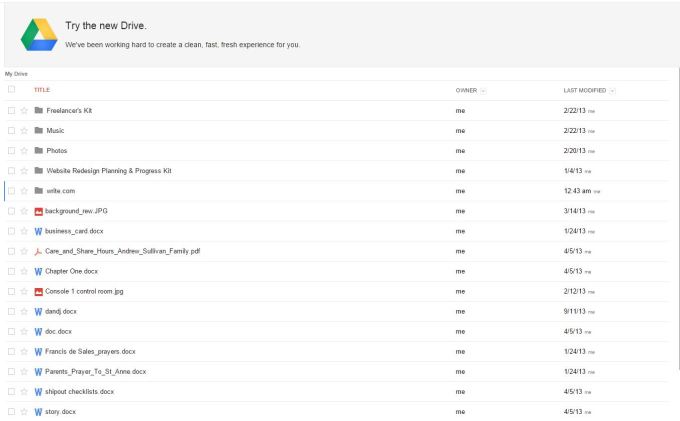Viewport: 680px width, 421px height.
Task: Click the My Drive breadcrumb
Action: (16, 74)
